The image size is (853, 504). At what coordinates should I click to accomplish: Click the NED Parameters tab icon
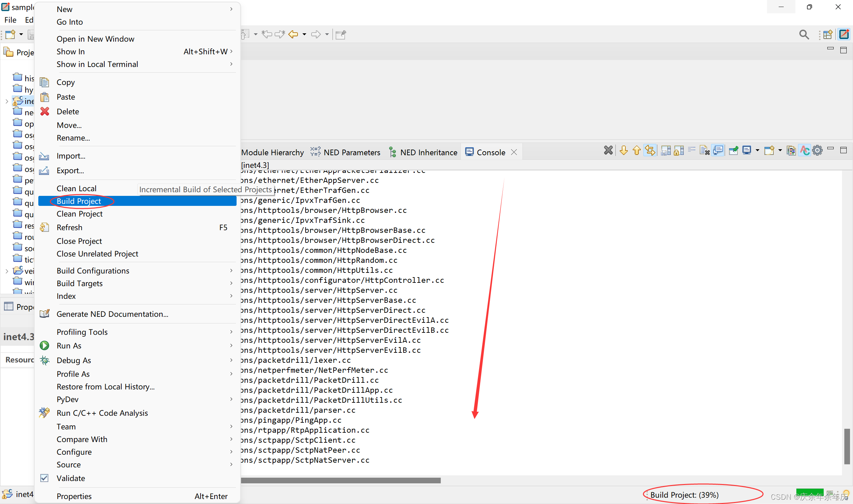[x=315, y=152]
